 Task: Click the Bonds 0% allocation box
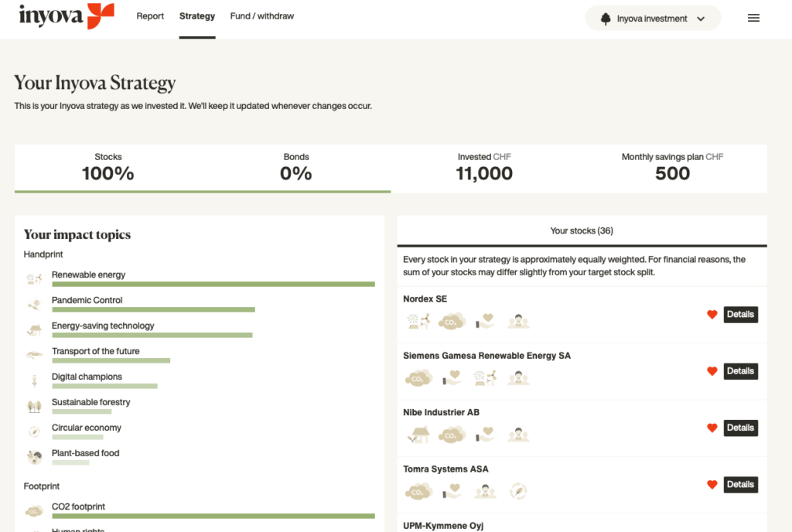[x=296, y=168]
